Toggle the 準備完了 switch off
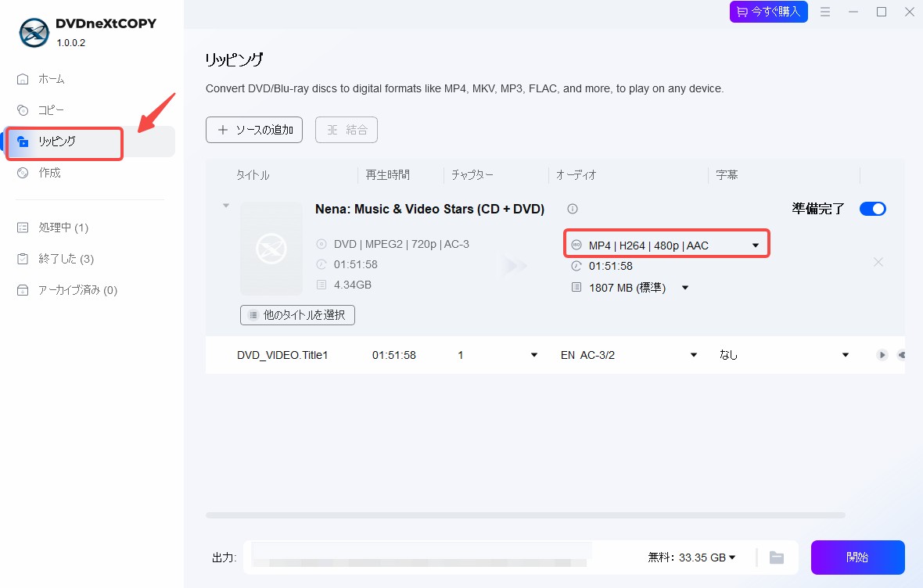This screenshot has height=588, width=923. tap(872, 209)
